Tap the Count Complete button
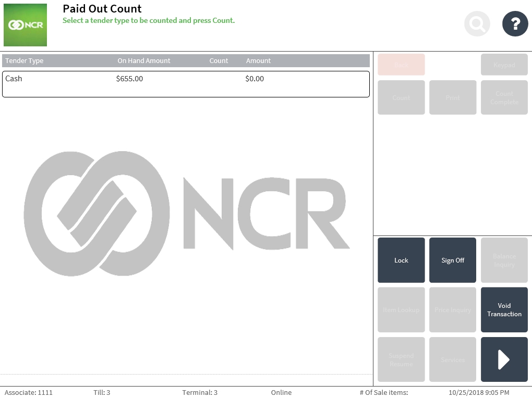This screenshot has width=532, height=398. point(504,97)
